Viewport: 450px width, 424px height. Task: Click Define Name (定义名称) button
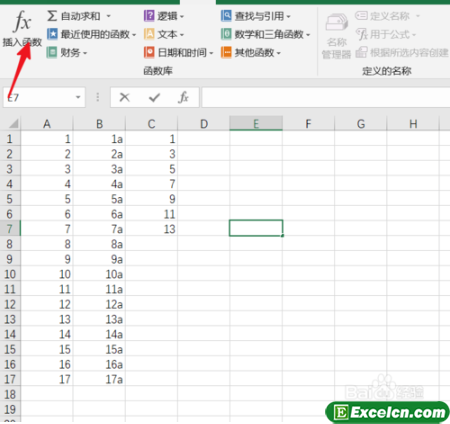click(387, 16)
